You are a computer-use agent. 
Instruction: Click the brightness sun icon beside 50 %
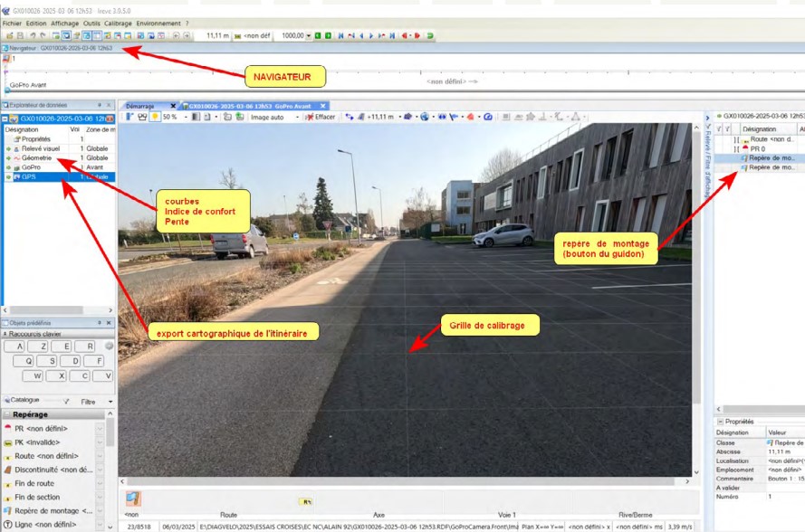tap(155, 117)
